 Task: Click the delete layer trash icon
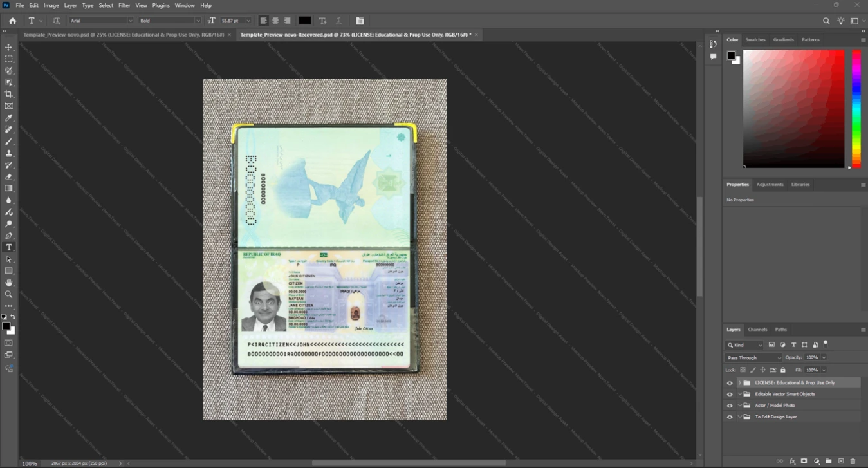853,461
